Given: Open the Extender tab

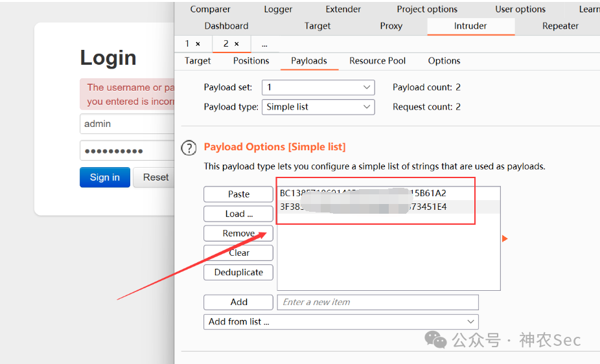Looking at the screenshot, I should click(x=343, y=9).
